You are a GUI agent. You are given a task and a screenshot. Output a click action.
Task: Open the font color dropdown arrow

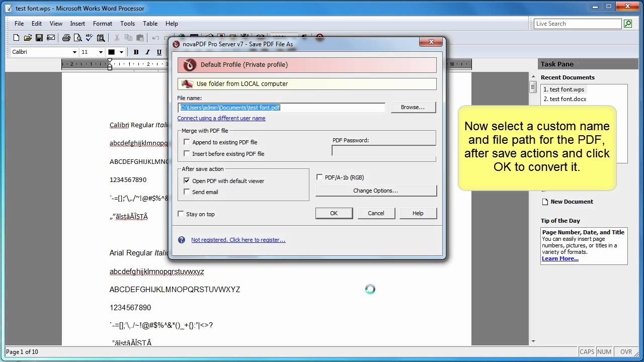(121, 52)
